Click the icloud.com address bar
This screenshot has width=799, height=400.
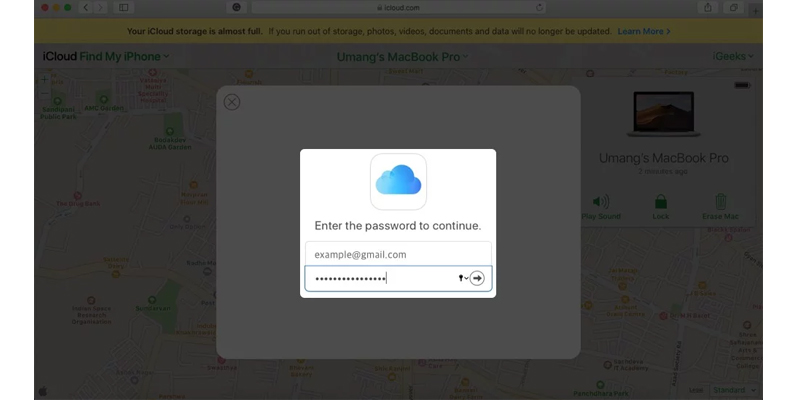[x=398, y=8]
